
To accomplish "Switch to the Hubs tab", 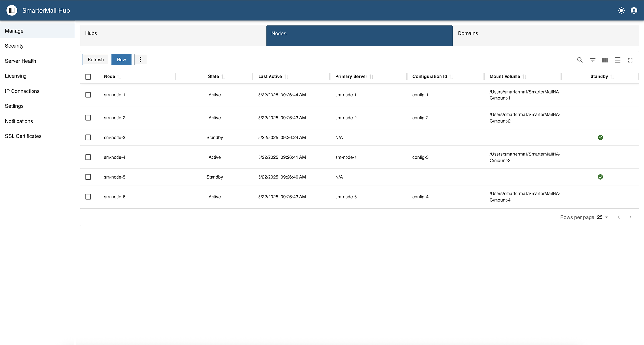I will pos(173,36).
